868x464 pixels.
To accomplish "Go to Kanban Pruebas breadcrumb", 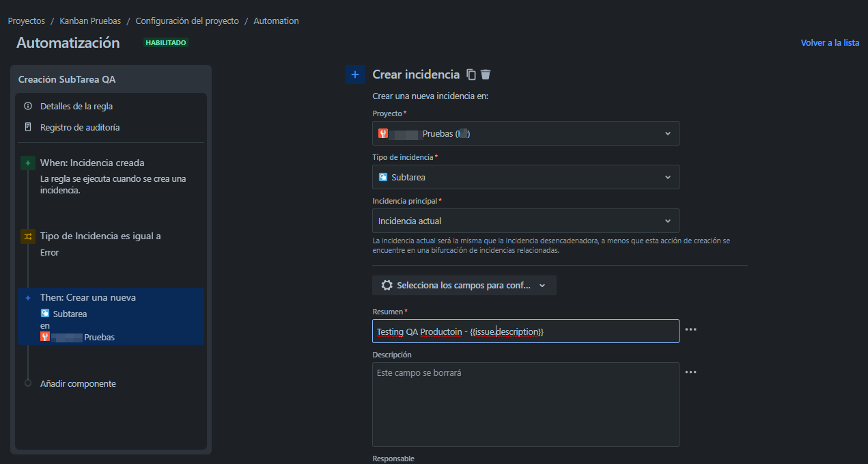I will tap(90, 21).
